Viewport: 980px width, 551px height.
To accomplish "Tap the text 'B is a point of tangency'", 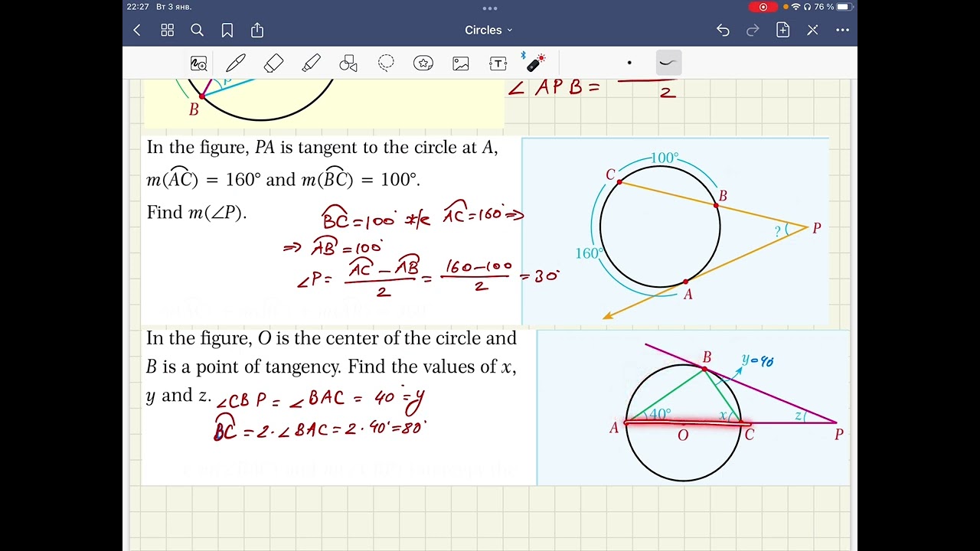I will 244,367.
